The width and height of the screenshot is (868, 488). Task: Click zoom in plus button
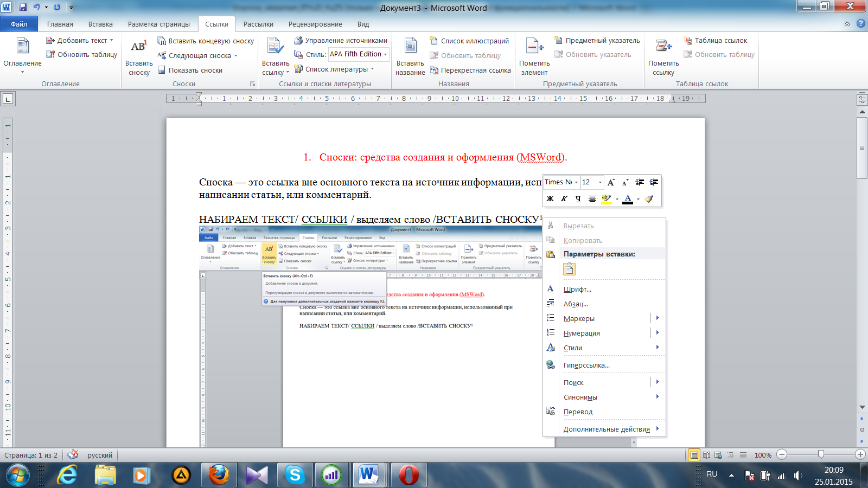(x=860, y=454)
